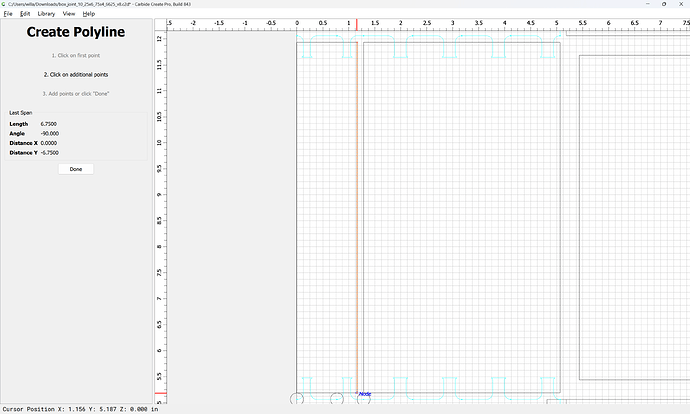Click the Distance X value 0.0000
This screenshot has height=414, width=690.
point(48,143)
